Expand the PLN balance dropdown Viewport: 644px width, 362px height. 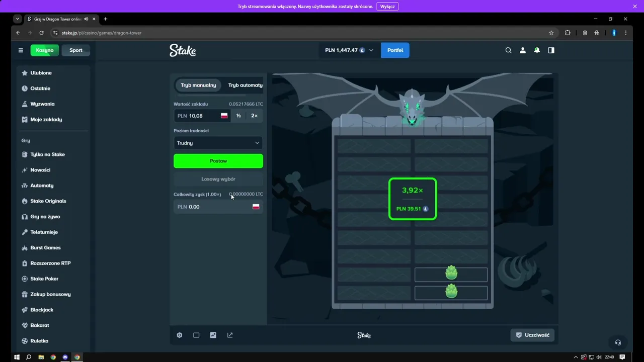(x=349, y=50)
